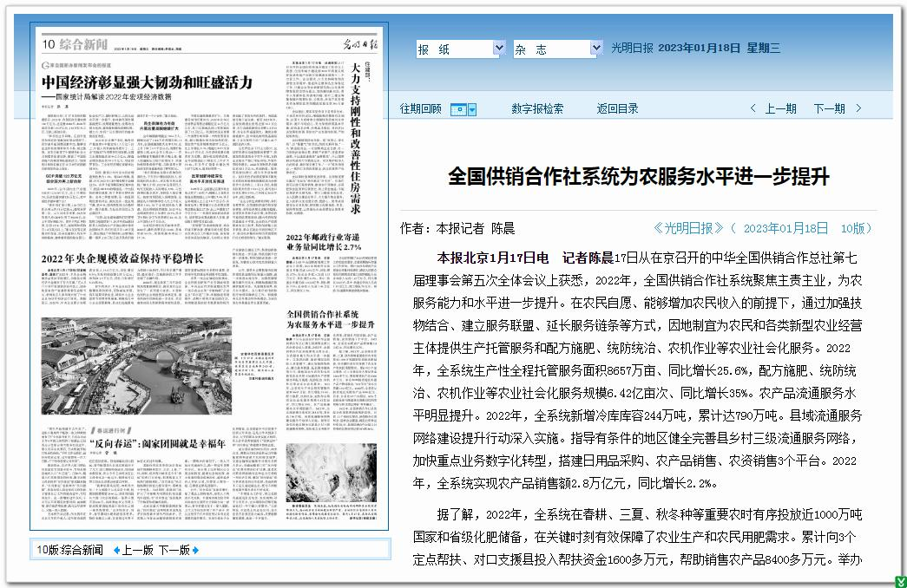Image resolution: width=907 pixels, height=588 pixels.
Task: Open headline 中国经济彰显强大韧劲和旺盛活力 on page image
Action: (x=148, y=82)
